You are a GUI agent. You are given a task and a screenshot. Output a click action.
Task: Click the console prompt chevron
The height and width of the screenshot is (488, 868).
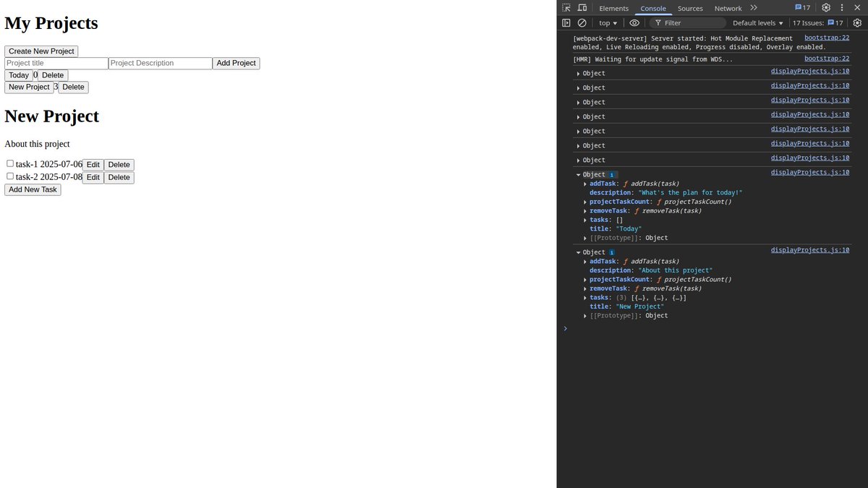[x=566, y=328]
